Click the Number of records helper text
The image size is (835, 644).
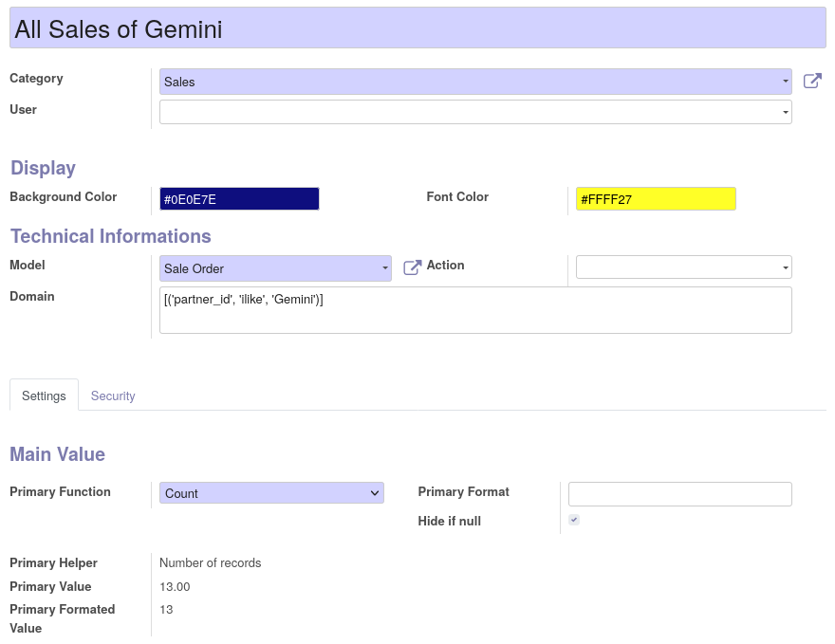210,563
